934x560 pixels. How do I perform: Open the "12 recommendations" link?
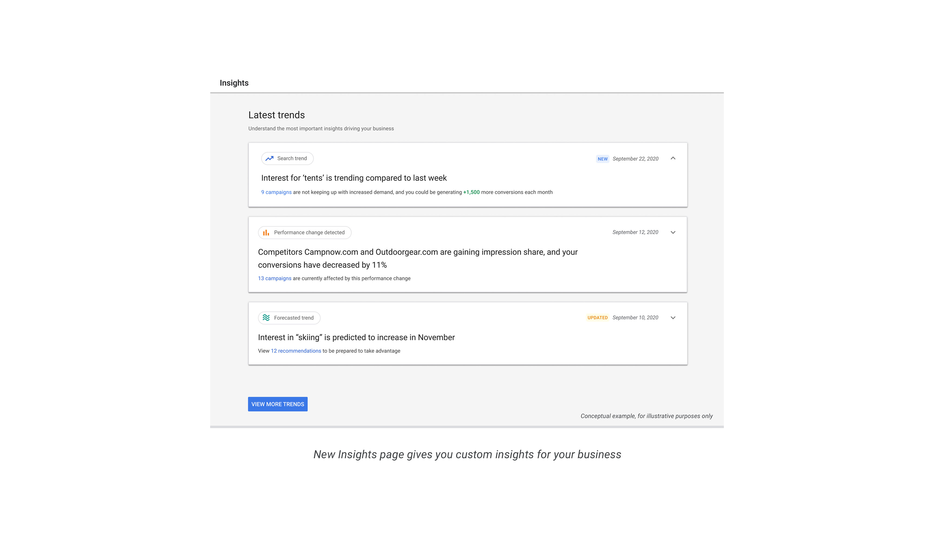[296, 350]
